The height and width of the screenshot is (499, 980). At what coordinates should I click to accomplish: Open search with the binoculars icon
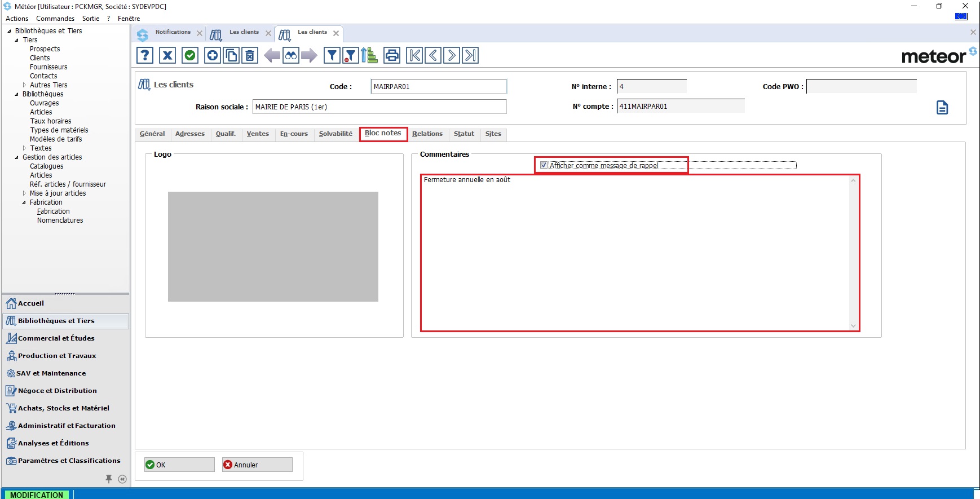coord(290,55)
